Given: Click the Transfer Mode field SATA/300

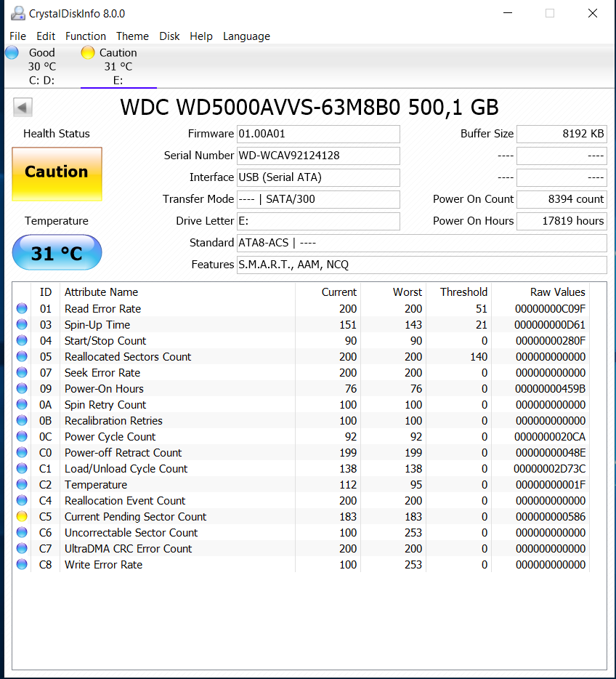Looking at the screenshot, I should click(x=318, y=199).
